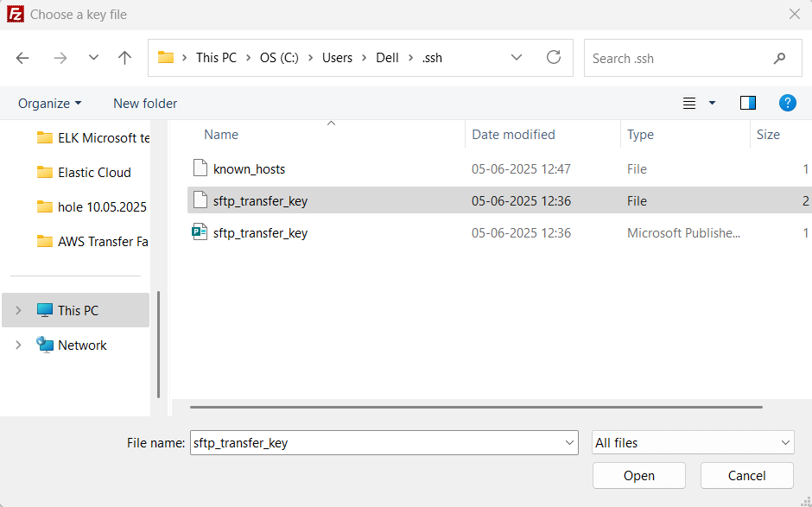
Task: Expand Network in the sidebar
Action: [x=19, y=345]
